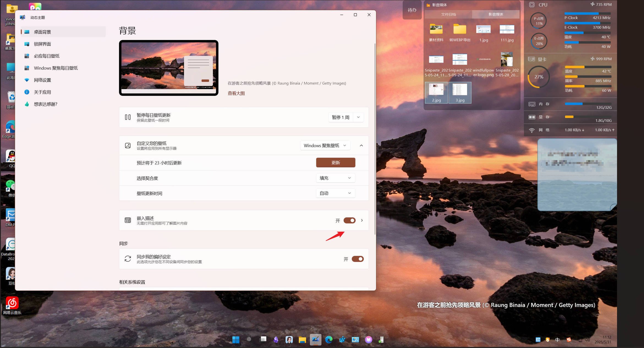Switch to the 文件归档 tab
Screen dimensions: 644x348
click(x=448, y=14)
